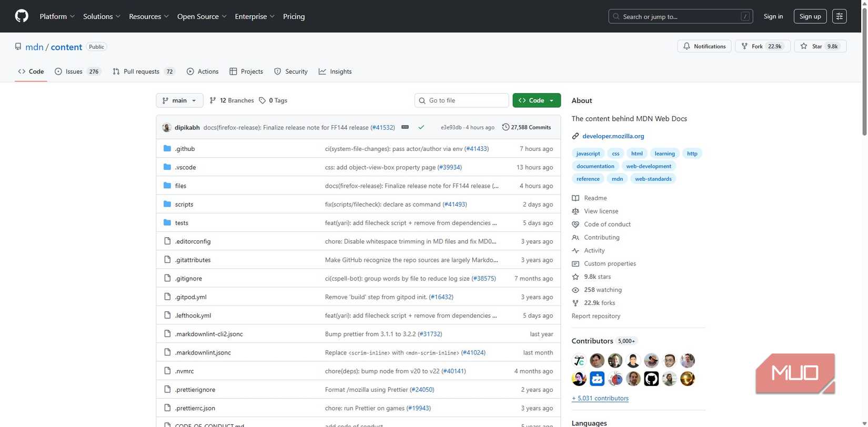Go to the Actions tab
868x427 pixels.
(203, 72)
